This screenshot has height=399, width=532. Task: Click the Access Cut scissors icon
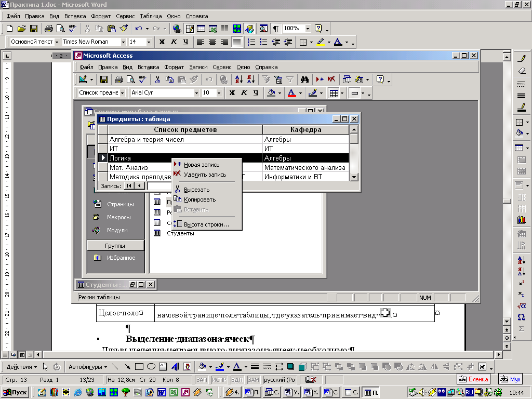tap(157, 79)
